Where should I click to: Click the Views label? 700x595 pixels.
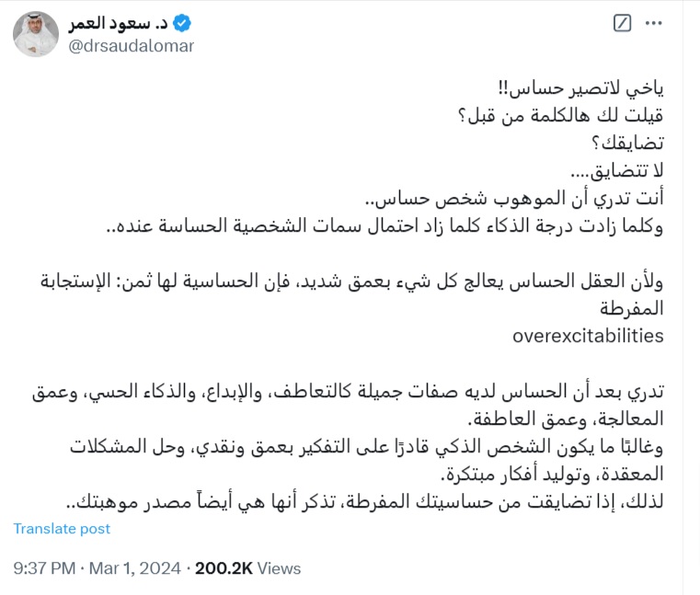click(x=279, y=568)
